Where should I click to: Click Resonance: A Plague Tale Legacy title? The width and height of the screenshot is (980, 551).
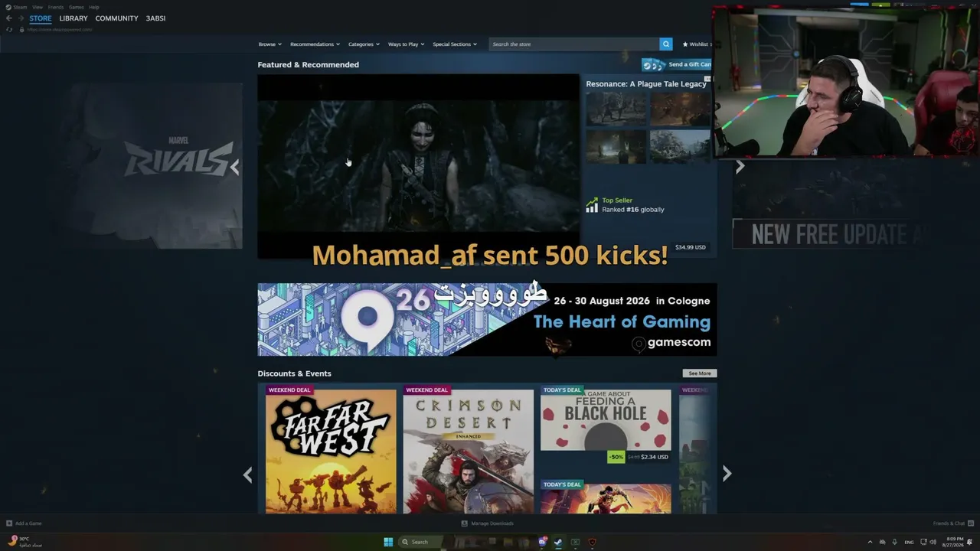[646, 83]
